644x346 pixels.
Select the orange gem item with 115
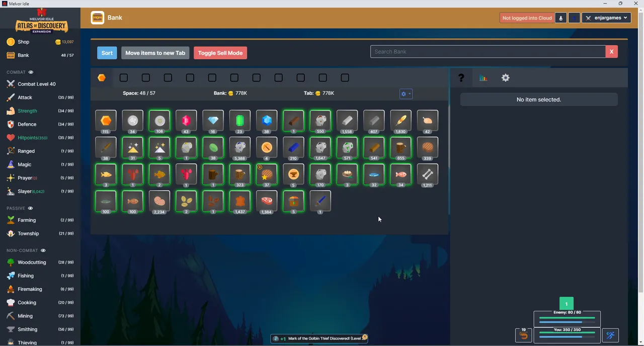click(106, 121)
